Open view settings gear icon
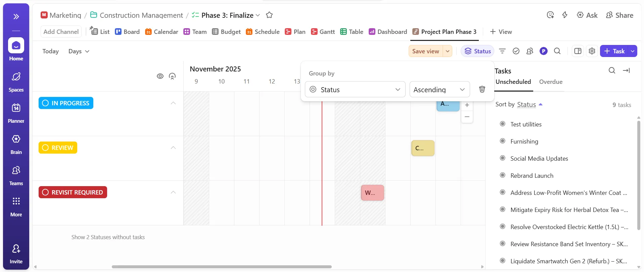The width and height of the screenshot is (644, 272). coord(592,51)
